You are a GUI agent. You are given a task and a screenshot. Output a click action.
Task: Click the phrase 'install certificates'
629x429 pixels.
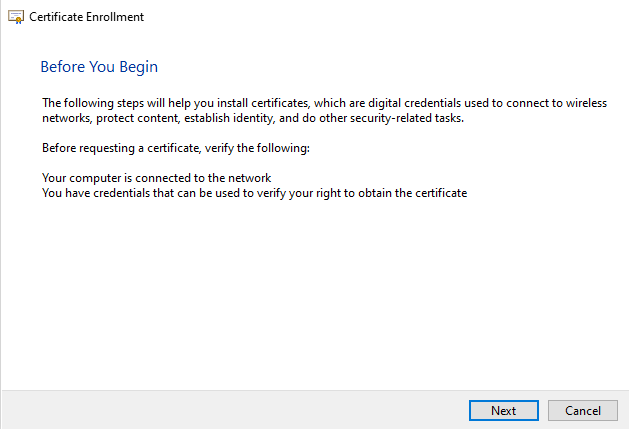(x=263, y=103)
